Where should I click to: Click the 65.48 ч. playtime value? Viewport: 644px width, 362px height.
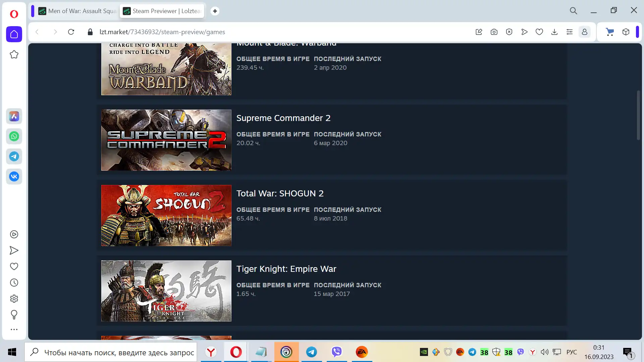[x=248, y=218]
